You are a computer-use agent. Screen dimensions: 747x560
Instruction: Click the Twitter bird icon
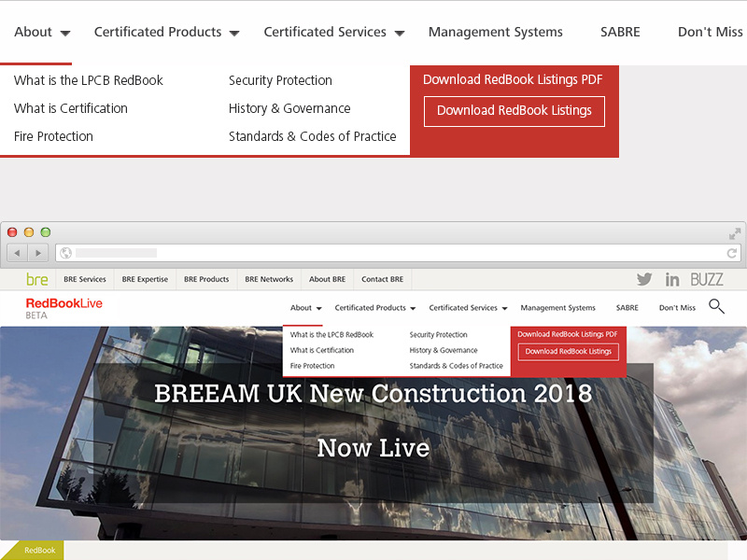(644, 279)
